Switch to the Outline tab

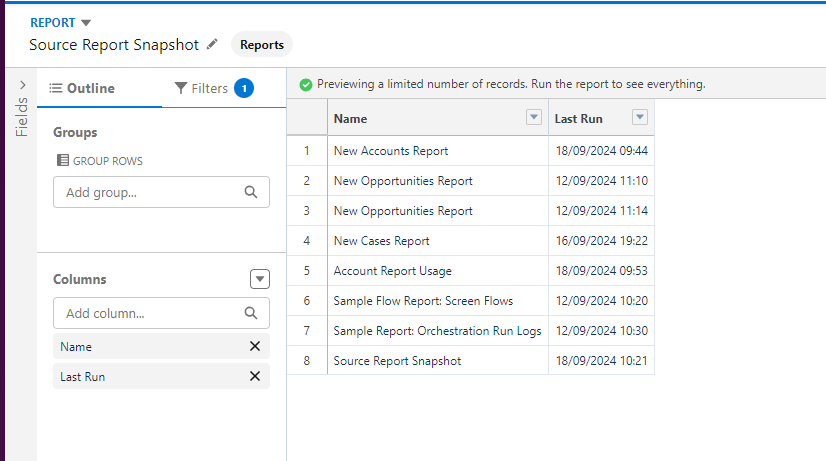83,88
